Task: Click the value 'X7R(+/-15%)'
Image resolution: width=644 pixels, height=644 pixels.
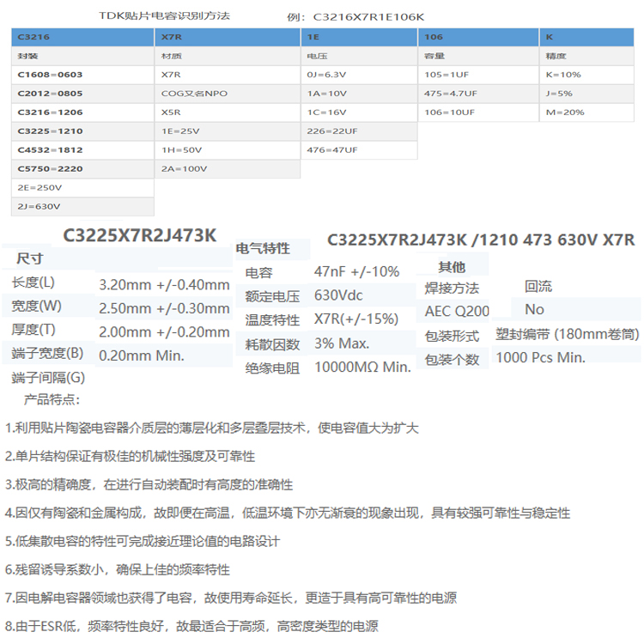Action: (x=356, y=319)
